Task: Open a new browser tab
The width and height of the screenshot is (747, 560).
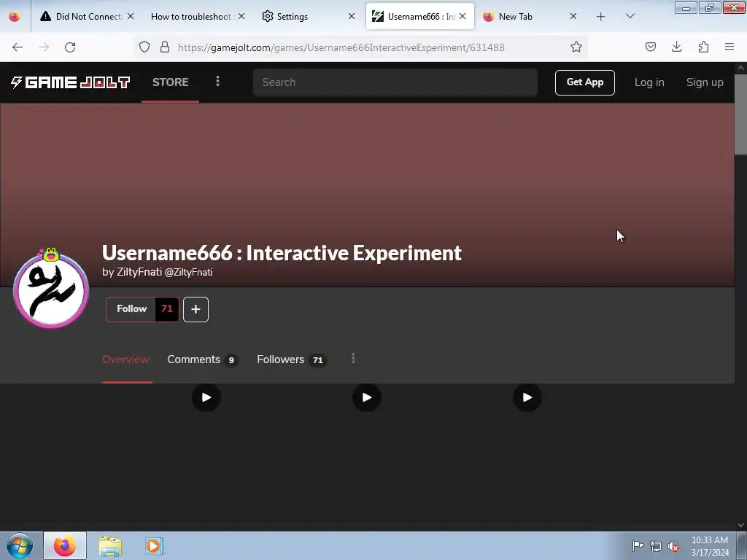Action: (601, 17)
